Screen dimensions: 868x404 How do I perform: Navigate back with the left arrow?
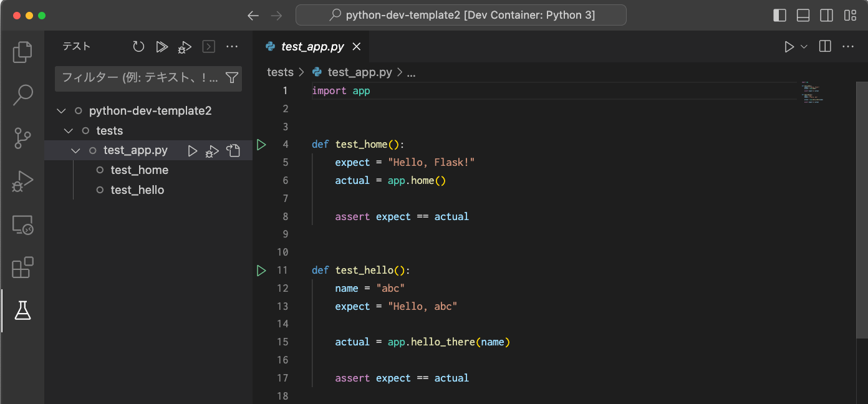253,16
